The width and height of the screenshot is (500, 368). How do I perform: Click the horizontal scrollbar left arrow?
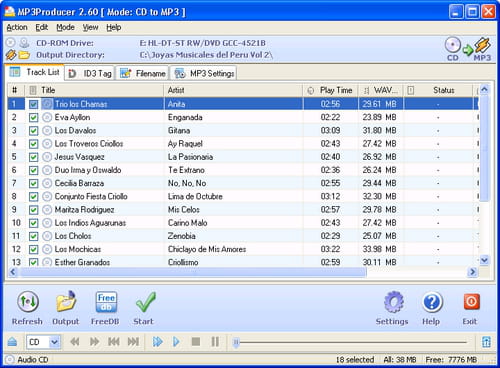click(x=13, y=272)
